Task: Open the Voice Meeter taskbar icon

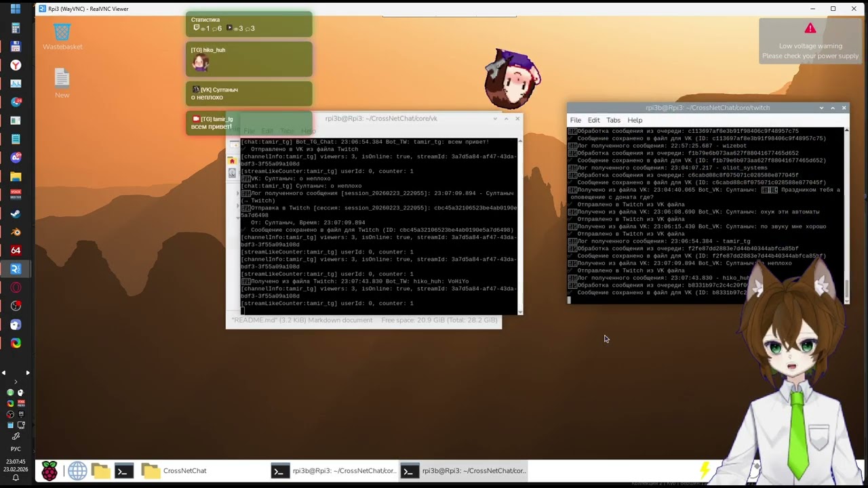Action: coord(16,195)
